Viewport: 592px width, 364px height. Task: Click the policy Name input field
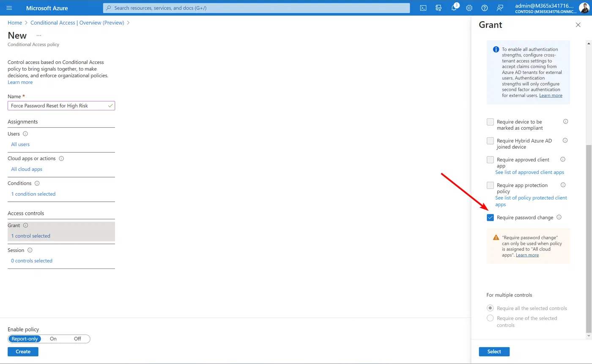[x=61, y=106]
